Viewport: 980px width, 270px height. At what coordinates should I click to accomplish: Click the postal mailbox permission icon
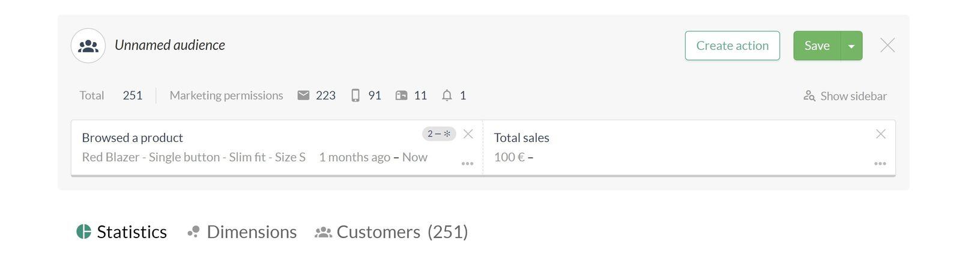(401, 96)
